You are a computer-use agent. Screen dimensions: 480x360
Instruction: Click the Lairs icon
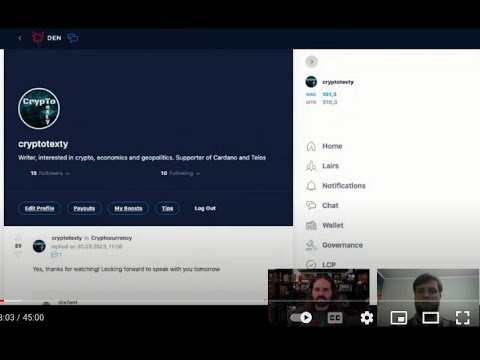(311, 166)
